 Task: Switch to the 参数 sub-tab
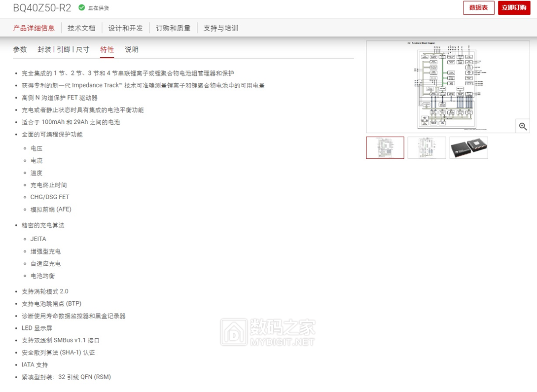pos(20,49)
